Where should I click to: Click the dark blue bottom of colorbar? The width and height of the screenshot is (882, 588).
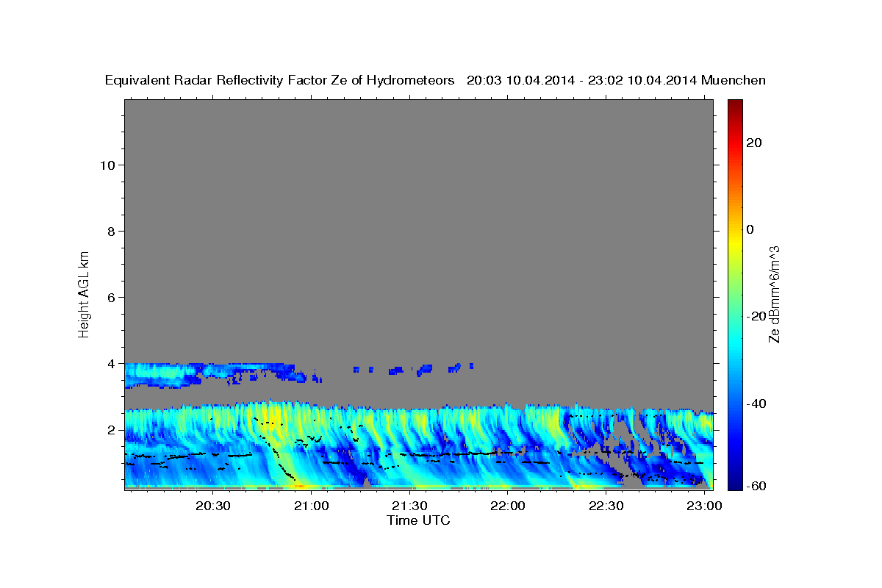click(734, 484)
